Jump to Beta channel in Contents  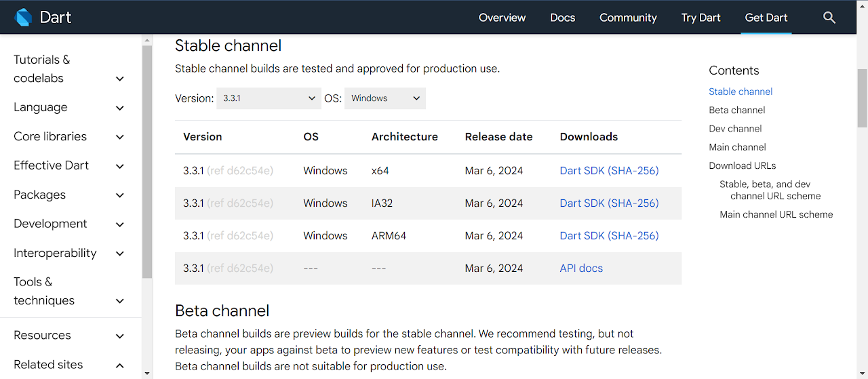tap(736, 110)
